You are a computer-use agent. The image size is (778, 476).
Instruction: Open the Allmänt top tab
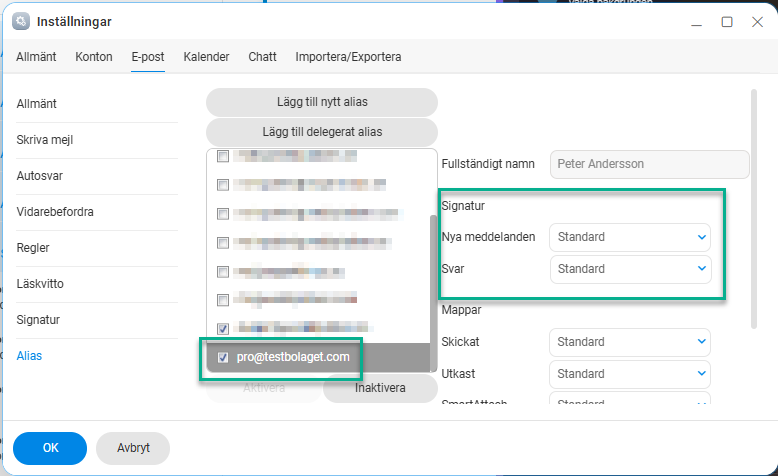tap(36, 57)
